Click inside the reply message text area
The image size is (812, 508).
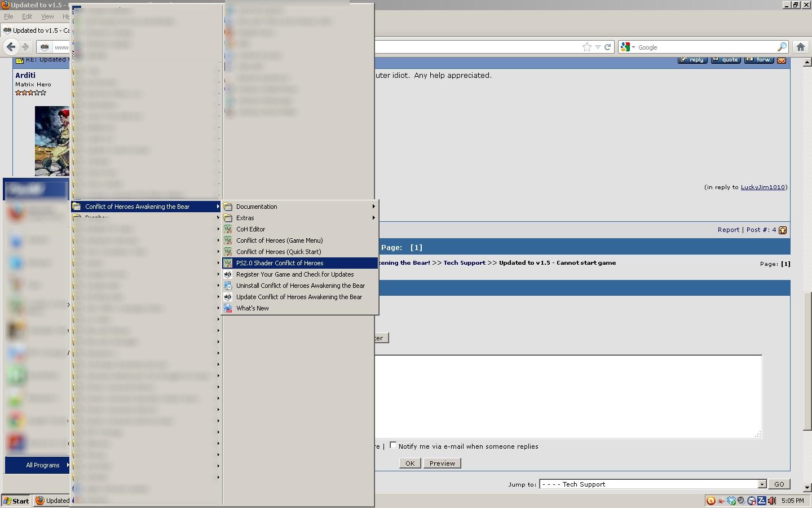(568, 396)
